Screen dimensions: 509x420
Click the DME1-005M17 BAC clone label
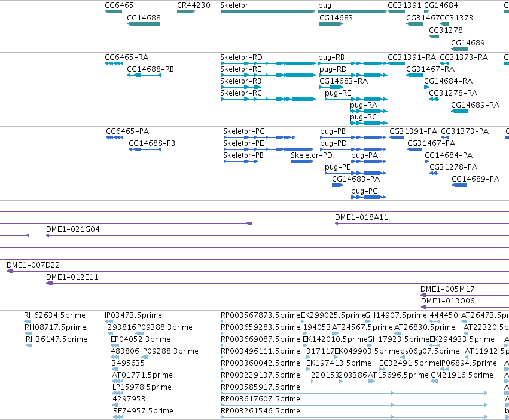[447, 289]
